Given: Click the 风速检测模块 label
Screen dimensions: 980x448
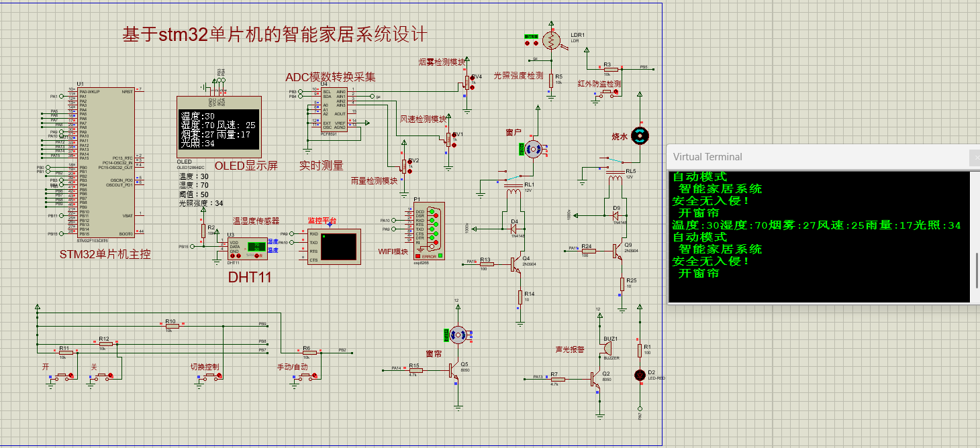Looking at the screenshot, I should click(423, 119).
